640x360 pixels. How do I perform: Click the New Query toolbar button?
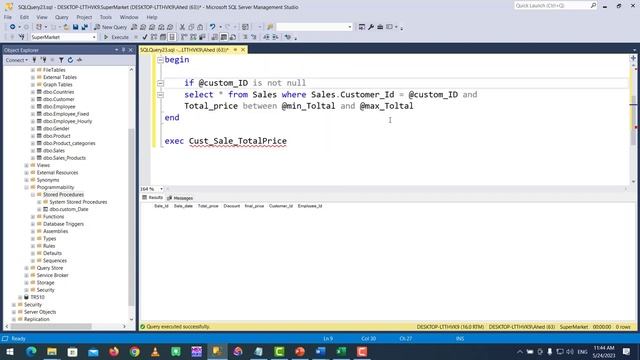(x=110, y=27)
